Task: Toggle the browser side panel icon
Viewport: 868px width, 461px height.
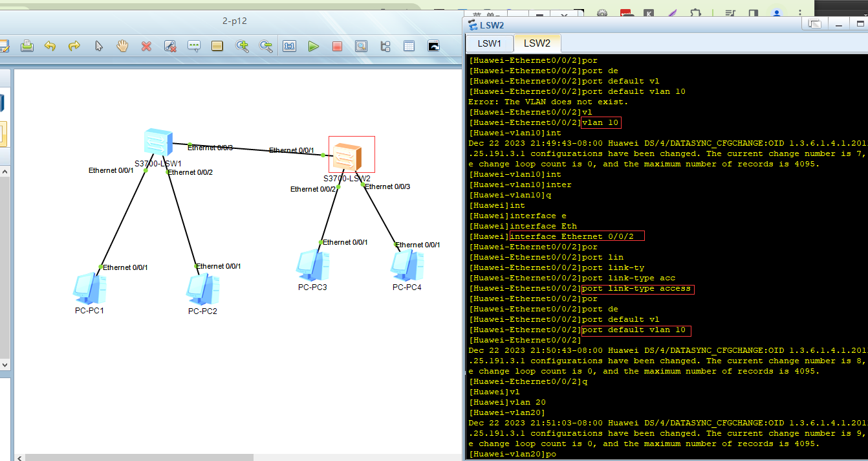Action: [753, 13]
